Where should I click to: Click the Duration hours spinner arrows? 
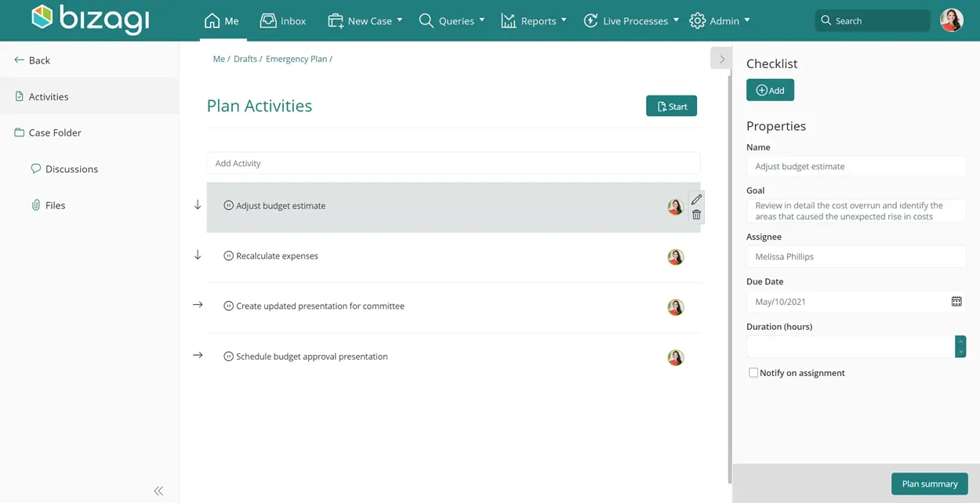pos(960,346)
